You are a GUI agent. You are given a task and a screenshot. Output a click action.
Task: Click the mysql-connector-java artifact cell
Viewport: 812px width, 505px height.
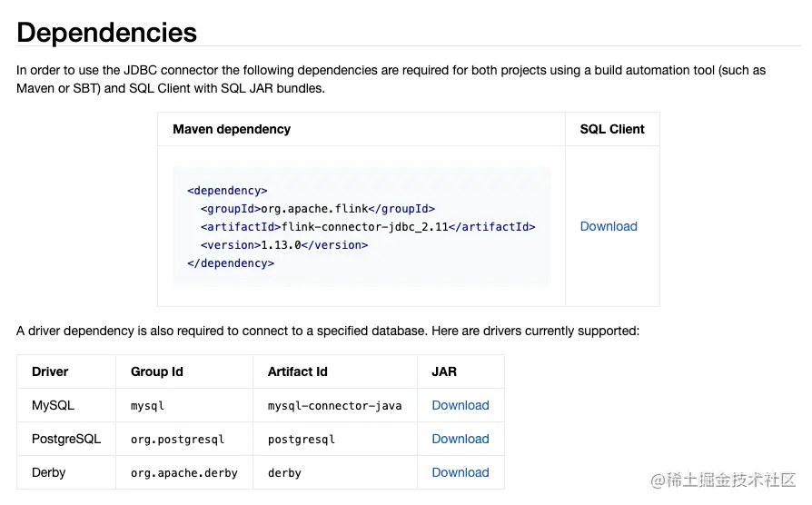click(334, 406)
